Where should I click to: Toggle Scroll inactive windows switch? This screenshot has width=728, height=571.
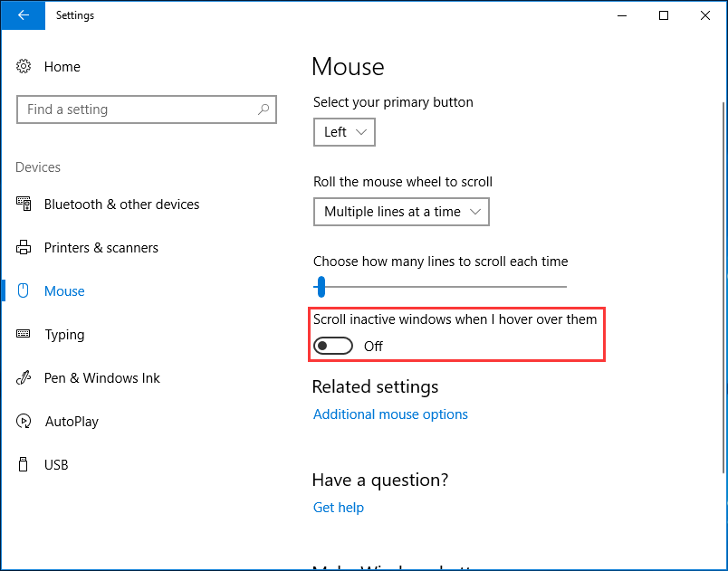[331, 346]
